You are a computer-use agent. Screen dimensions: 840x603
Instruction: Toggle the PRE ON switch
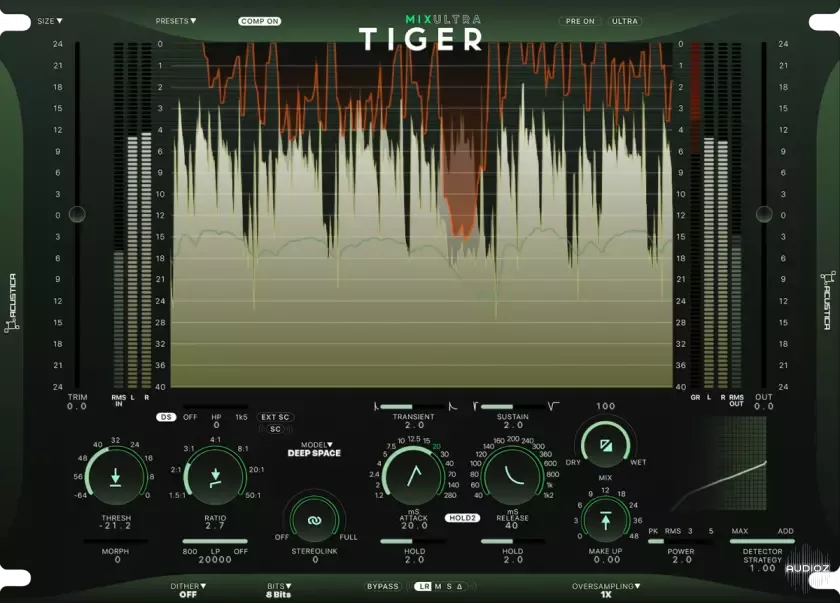[x=580, y=21]
